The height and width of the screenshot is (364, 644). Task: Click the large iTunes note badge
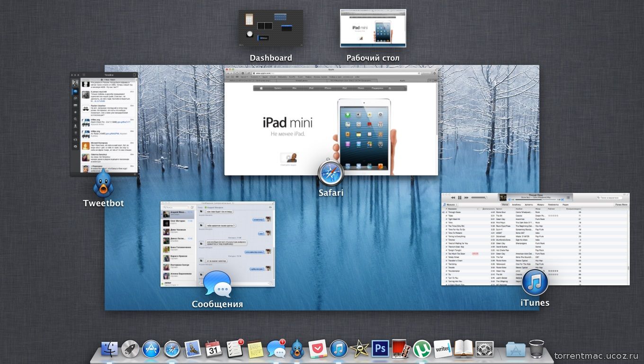click(535, 283)
